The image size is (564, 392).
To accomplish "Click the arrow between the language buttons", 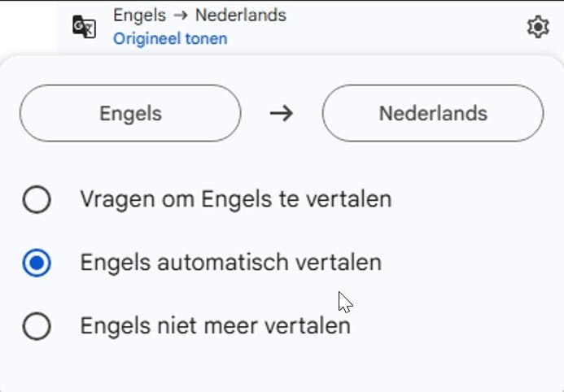I will click(282, 113).
